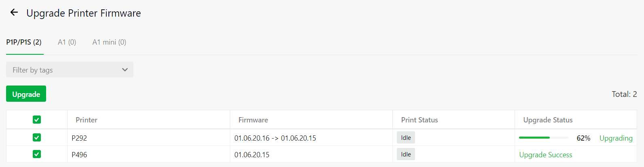The height and width of the screenshot is (167, 644).
Task: Expand the tags filter chevron arrow
Action: pyautogui.click(x=125, y=70)
